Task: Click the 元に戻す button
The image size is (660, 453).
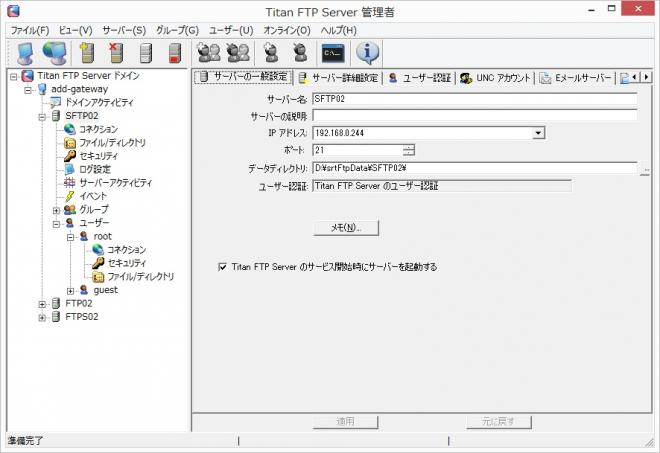Action: click(499, 421)
